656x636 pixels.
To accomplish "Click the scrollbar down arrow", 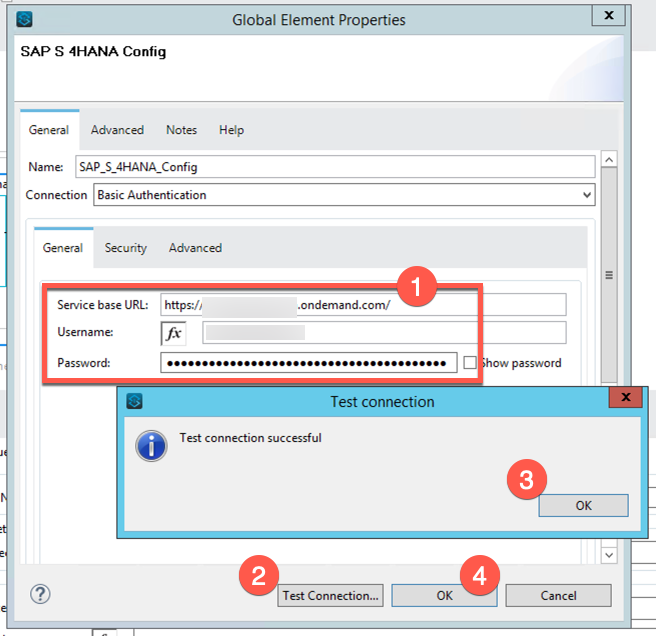I will pyautogui.click(x=609, y=555).
